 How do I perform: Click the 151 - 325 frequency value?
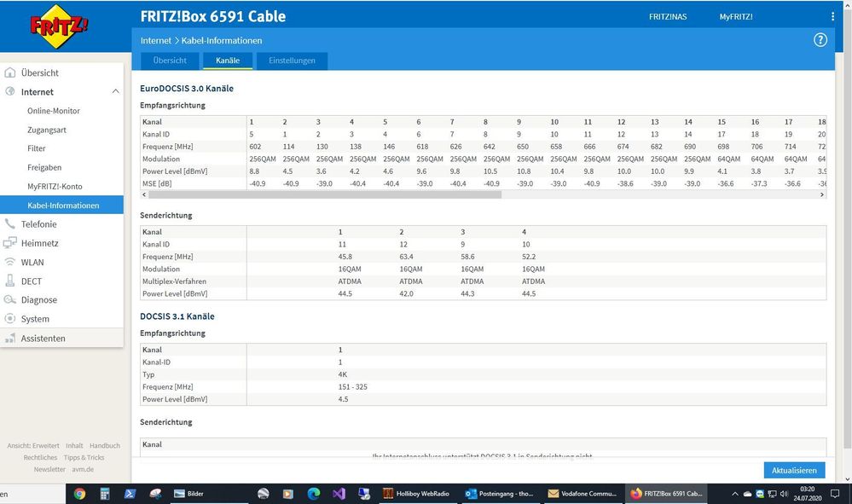352,387
